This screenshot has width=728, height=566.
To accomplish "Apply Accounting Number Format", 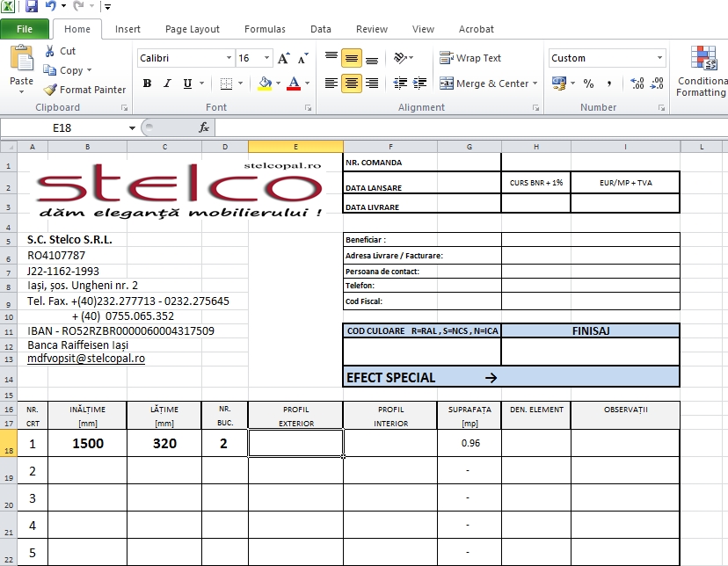I will pyautogui.click(x=558, y=83).
